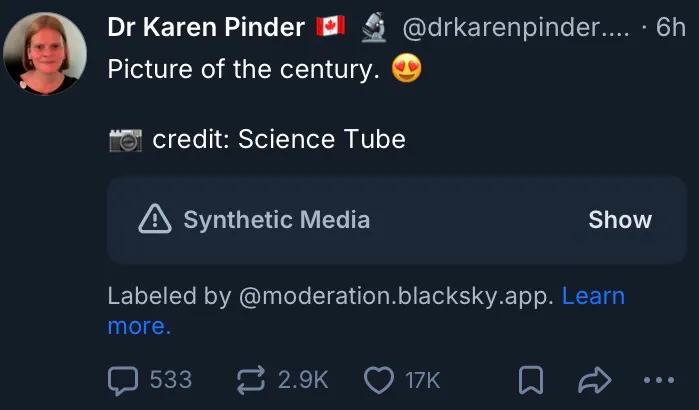Open share options via the arrow icon
The height and width of the screenshot is (410, 699).
[594, 379]
